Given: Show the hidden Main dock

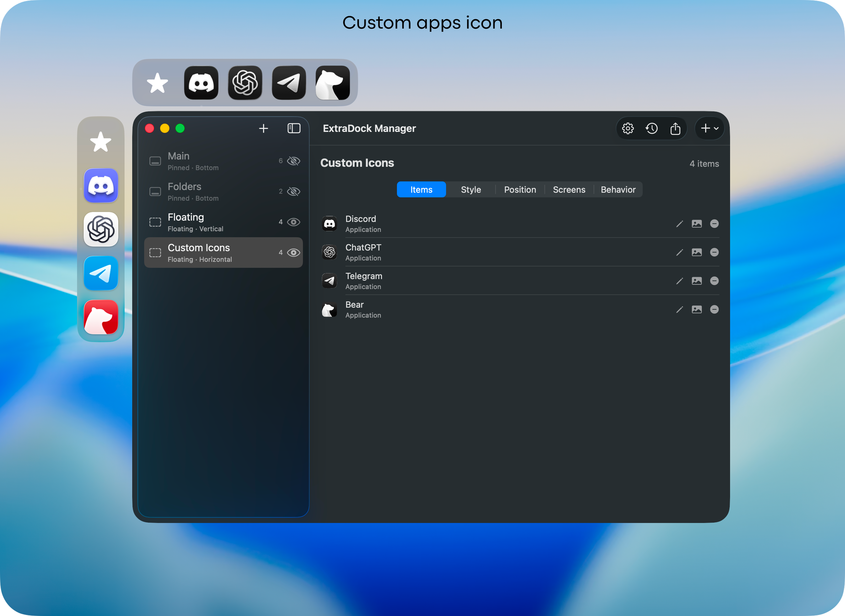Looking at the screenshot, I should point(294,161).
